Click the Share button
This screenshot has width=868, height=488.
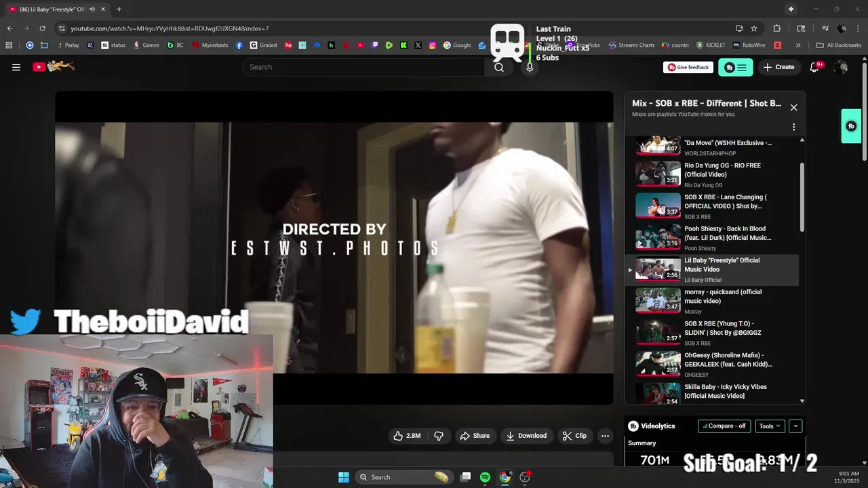tap(475, 436)
